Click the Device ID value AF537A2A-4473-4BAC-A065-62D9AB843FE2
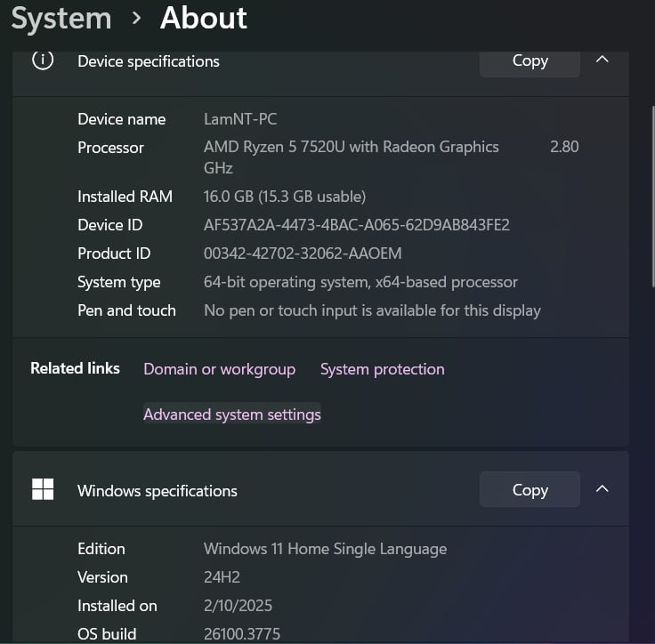The width and height of the screenshot is (655, 644). coord(356,225)
